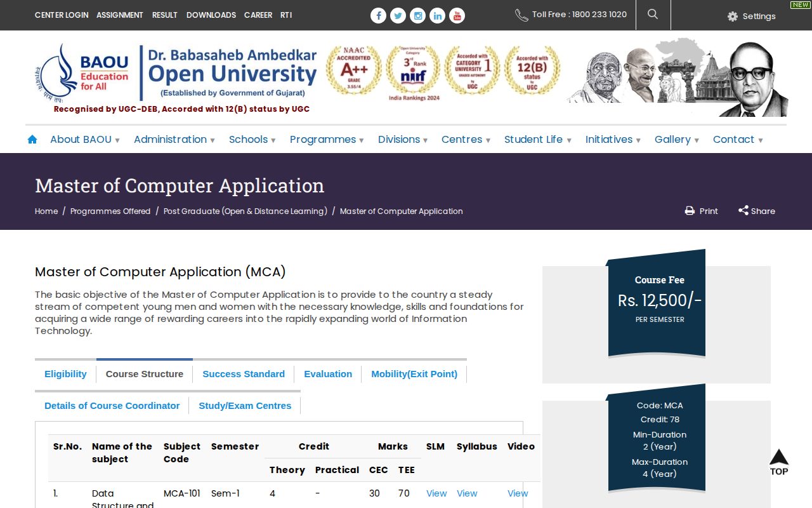Open the Evaluation tab
812x508 pixels.
coord(328,374)
